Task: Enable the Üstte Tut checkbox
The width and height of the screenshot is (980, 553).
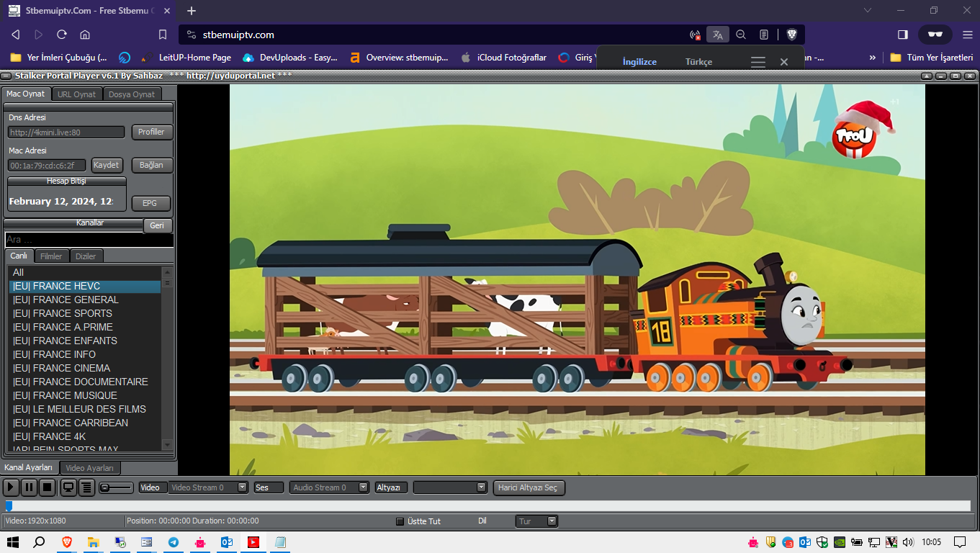Action: point(400,521)
